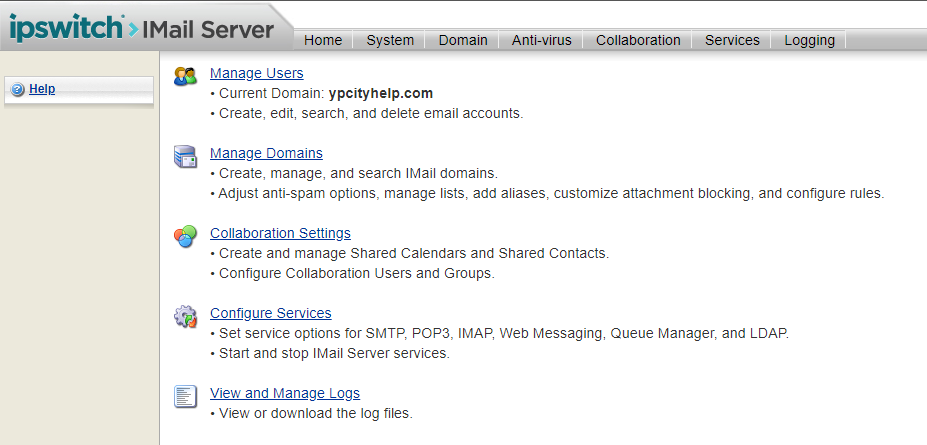Click the blue question mark Help icon
This screenshot has width=927, height=445.
[17, 90]
